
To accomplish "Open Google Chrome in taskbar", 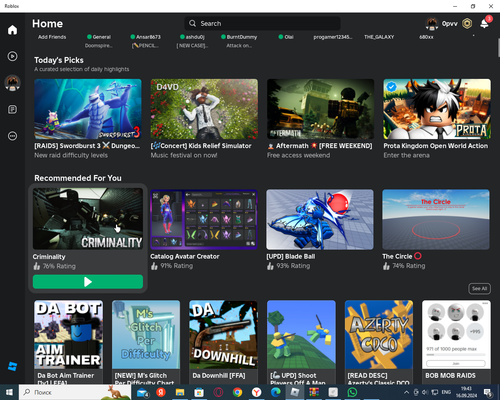I will [x=237, y=392].
